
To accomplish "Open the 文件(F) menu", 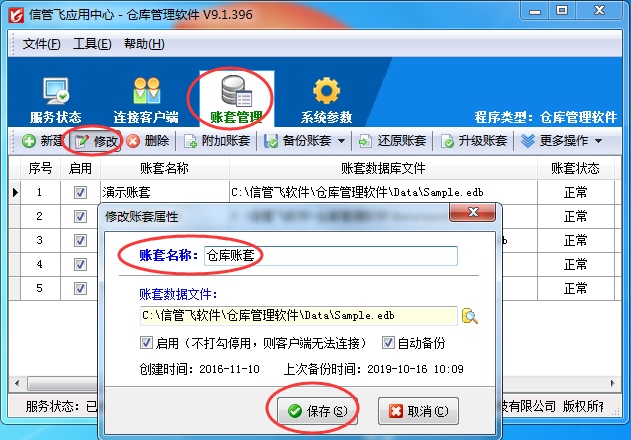I will pyautogui.click(x=41, y=43).
